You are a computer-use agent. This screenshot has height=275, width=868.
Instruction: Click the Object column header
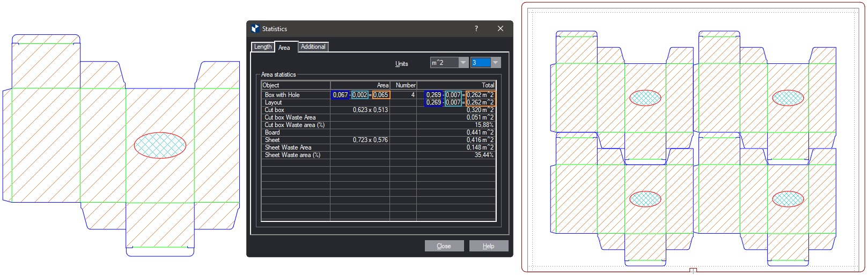[295, 85]
